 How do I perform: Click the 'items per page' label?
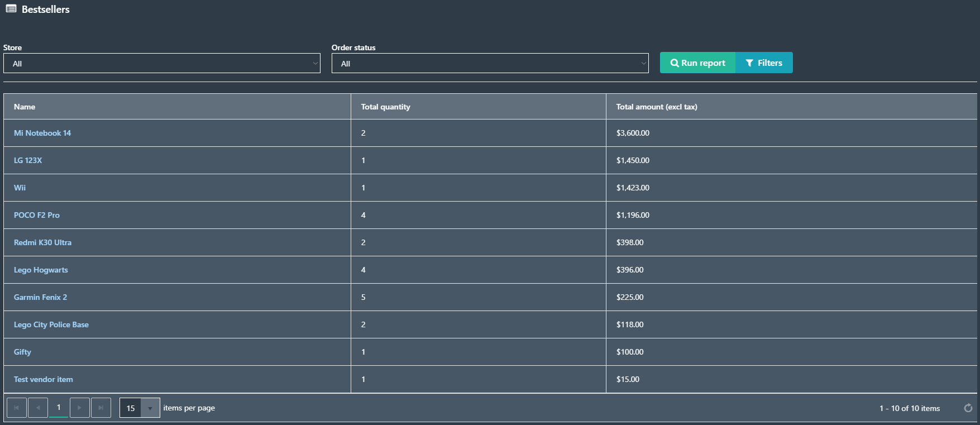point(189,408)
